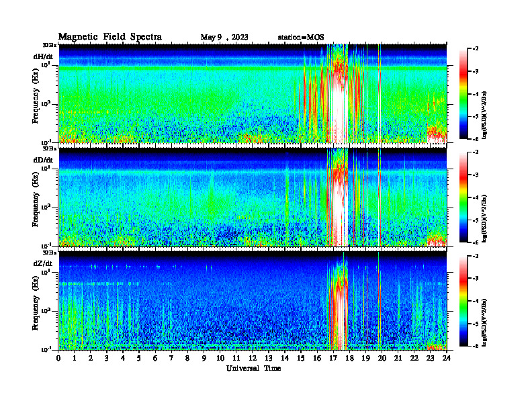This screenshot has height=411, width=532.
Task: Click the dD/dt spectrogram plot area
Action: pyautogui.click(x=253, y=197)
